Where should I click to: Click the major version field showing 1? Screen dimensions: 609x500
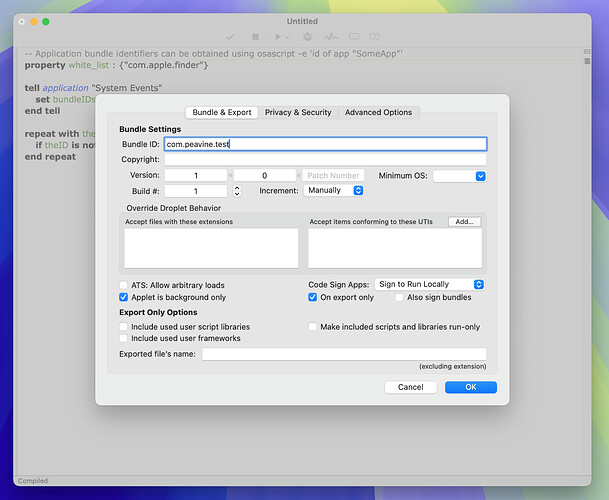point(196,176)
